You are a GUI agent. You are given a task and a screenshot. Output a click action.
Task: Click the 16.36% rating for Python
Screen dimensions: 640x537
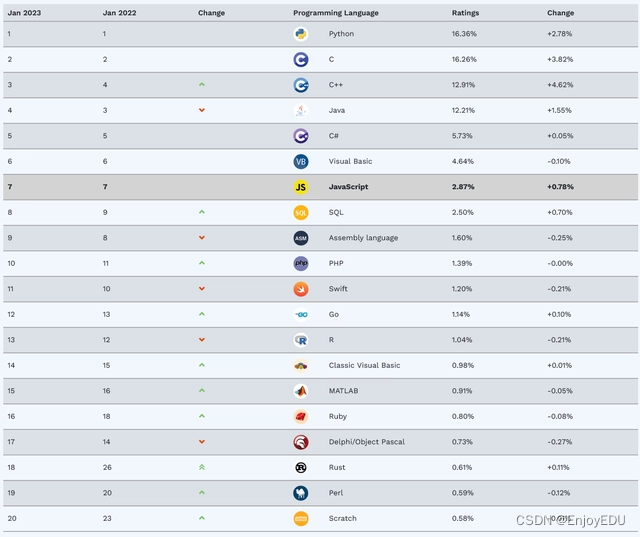tap(465, 34)
